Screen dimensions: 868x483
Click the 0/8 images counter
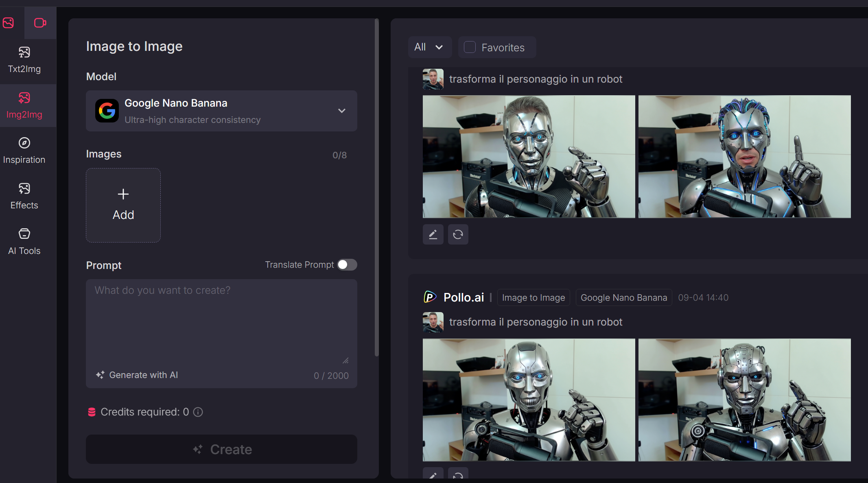339,155
